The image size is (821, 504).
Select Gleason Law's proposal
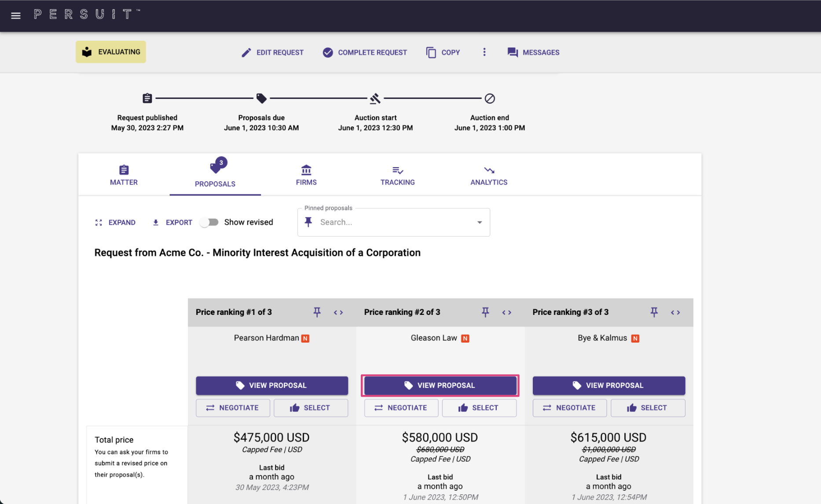(479, 408)
